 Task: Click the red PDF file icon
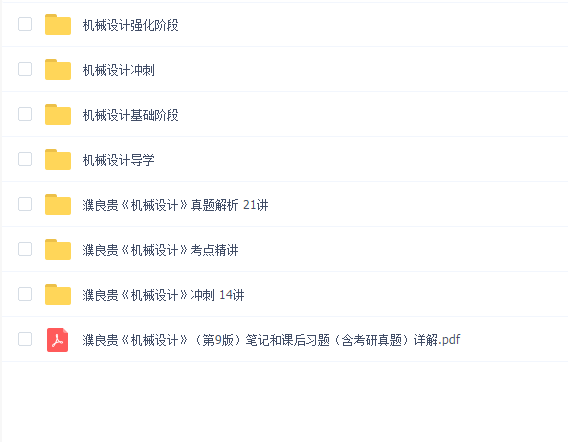(58, 340)
